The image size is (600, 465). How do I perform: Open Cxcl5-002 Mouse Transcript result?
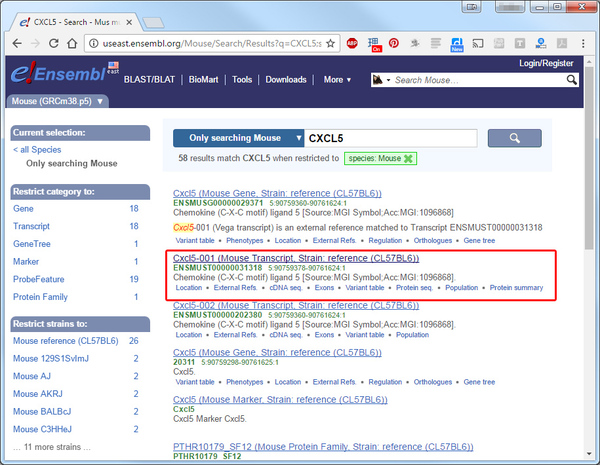pos(296,305)
